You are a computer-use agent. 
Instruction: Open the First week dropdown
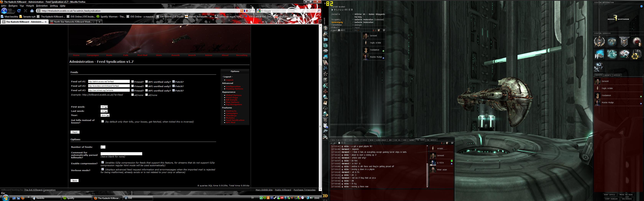pos(104,107)
